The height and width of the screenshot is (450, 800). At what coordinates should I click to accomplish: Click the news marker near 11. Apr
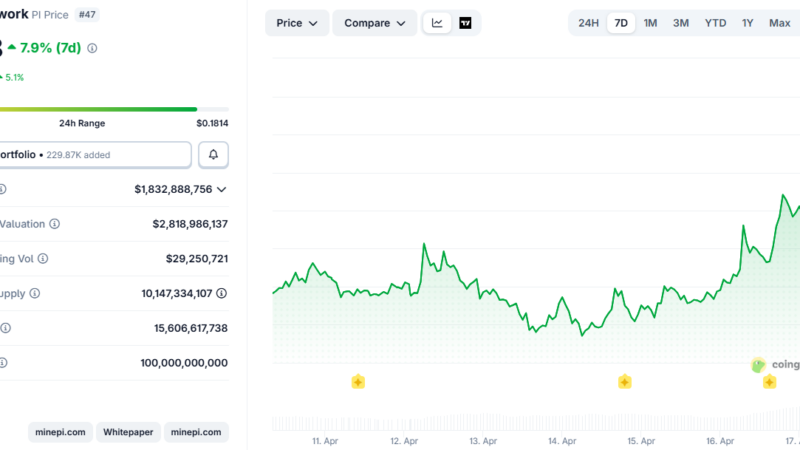358,382
